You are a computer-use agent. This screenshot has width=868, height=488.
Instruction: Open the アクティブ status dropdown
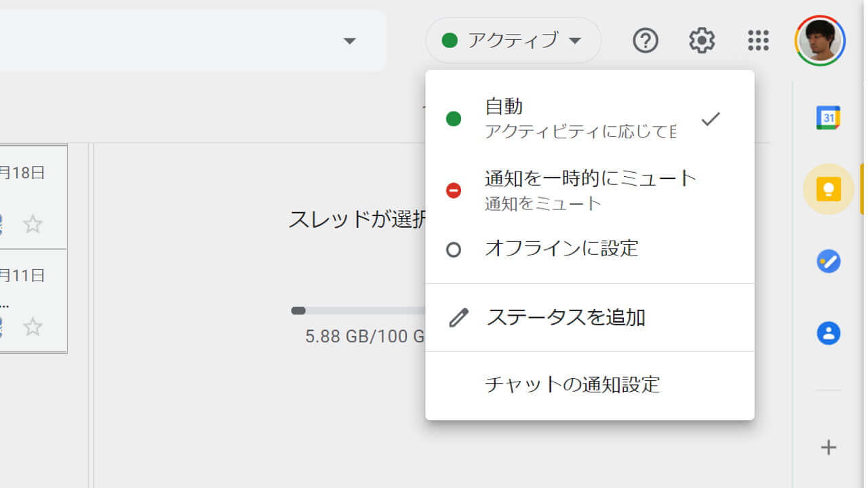point(512,41)
